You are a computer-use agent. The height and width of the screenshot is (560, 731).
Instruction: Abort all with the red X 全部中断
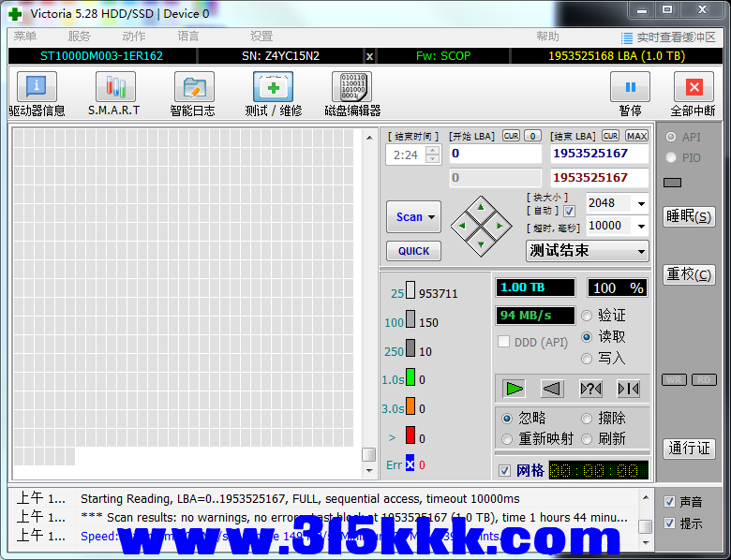coord(694,87)
